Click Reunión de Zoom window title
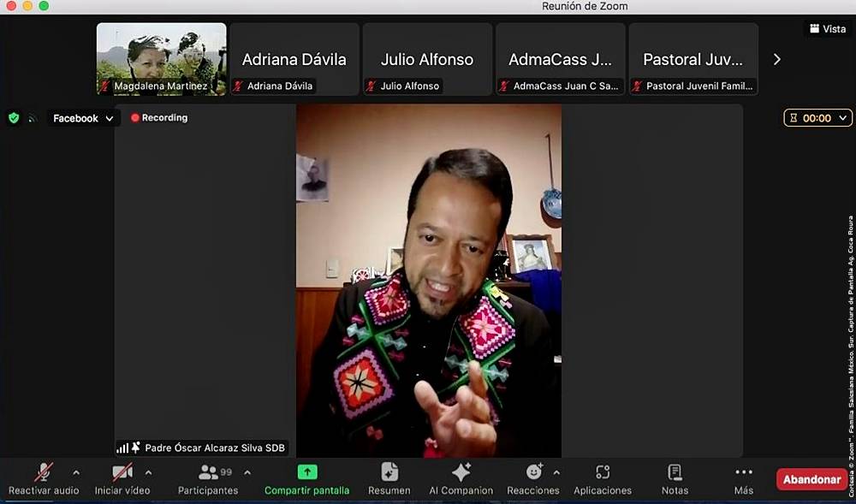856x504 pixels. coord(585,7)
